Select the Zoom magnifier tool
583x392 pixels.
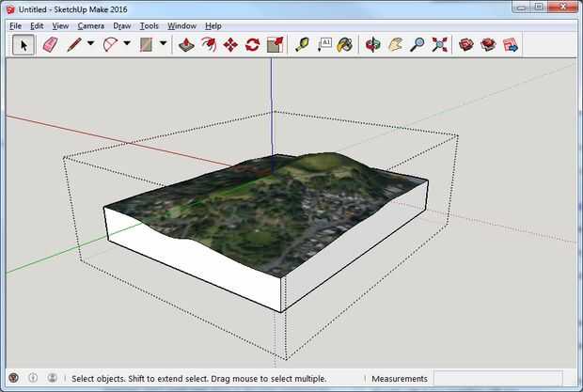(x=418, y=45)
